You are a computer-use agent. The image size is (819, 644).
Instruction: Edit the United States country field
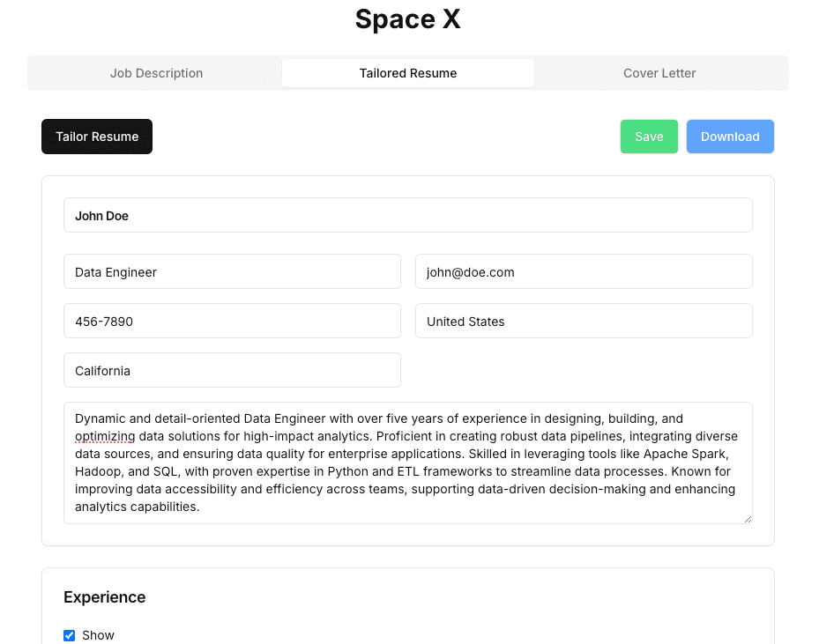tap(584, 321)
